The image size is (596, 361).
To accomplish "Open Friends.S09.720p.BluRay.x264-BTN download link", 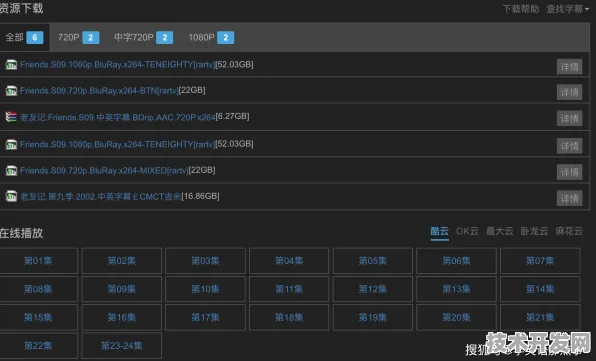I will pos(99,91).
